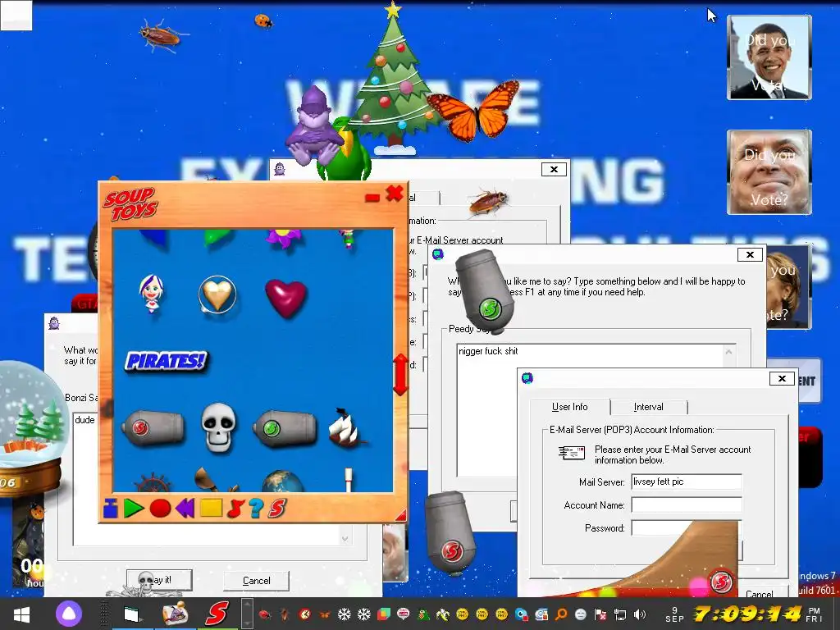Choose the gold heart toy
This screenshot has height=630, width=840.
217,294
